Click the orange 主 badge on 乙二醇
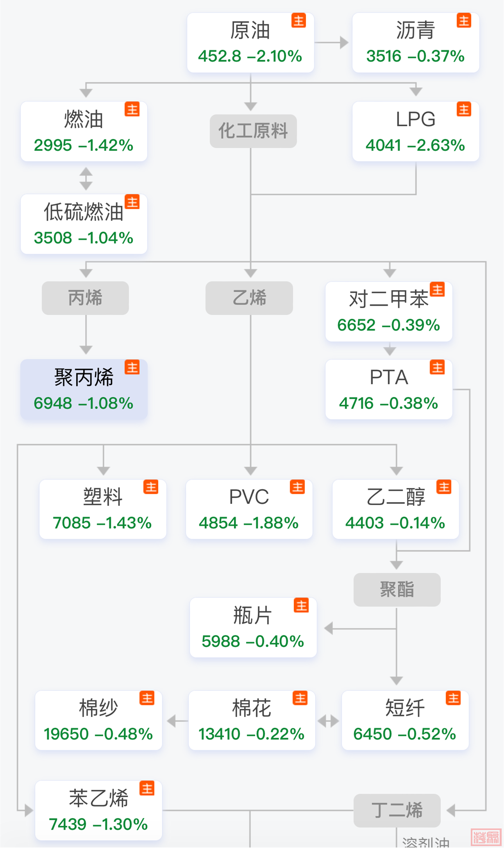504x848 pixels. click(x=444, y=487)
